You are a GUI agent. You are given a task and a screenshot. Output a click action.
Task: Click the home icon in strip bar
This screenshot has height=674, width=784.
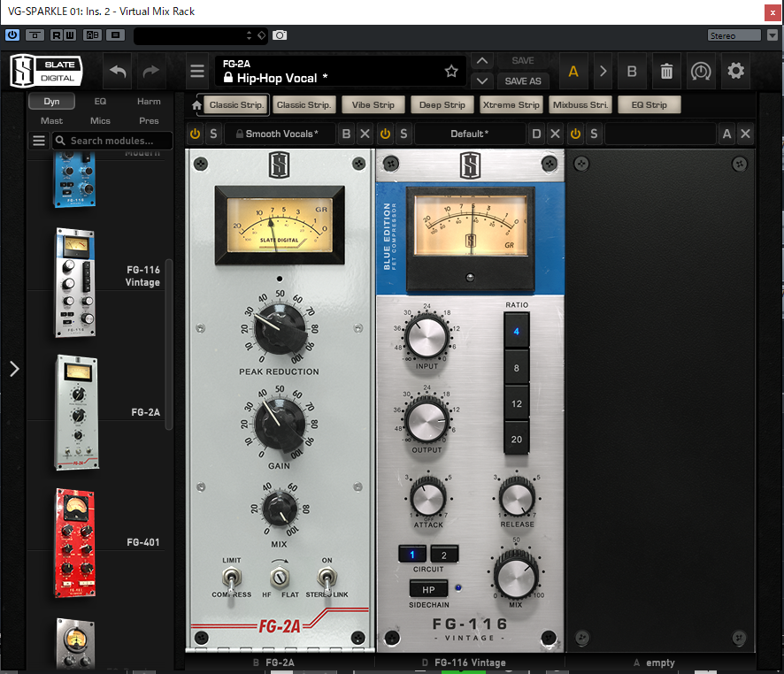[x=196, y=105]
